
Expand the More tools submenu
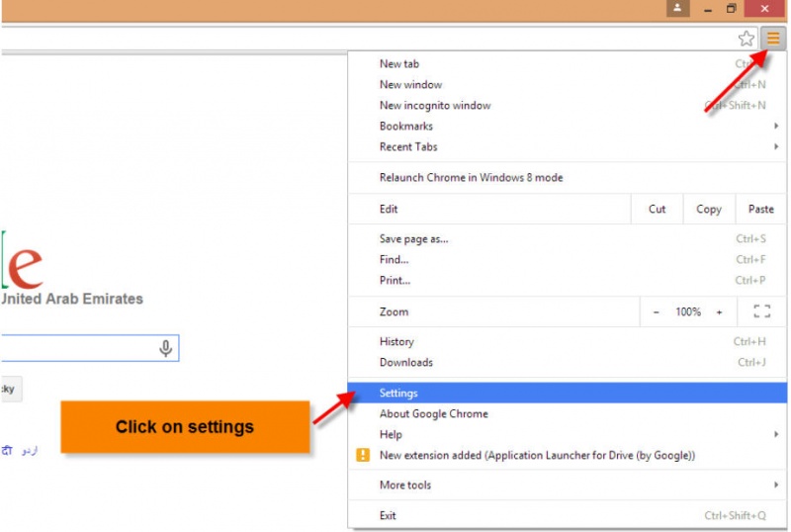tap(567, 486)
